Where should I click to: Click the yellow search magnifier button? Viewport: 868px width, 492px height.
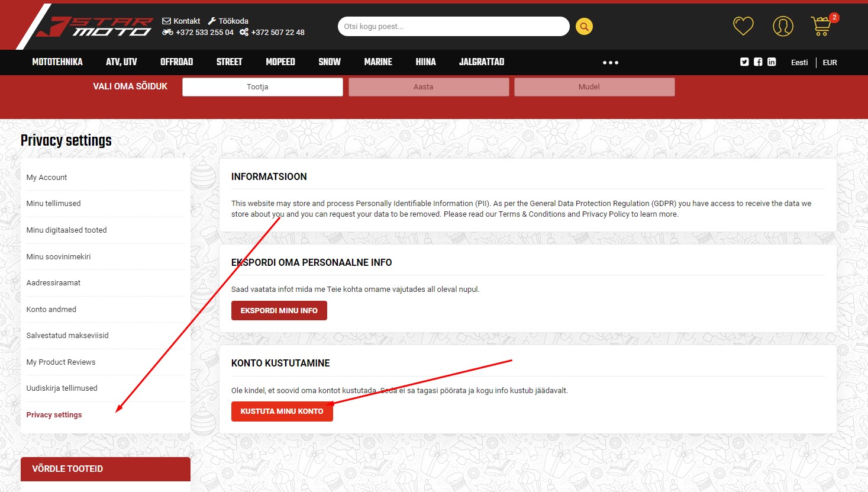[584, 27]
